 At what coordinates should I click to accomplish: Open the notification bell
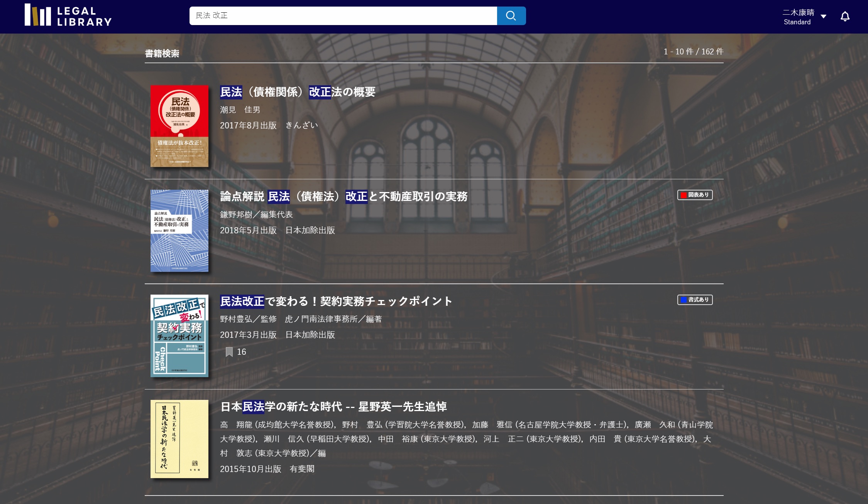(x=845, y=16)
